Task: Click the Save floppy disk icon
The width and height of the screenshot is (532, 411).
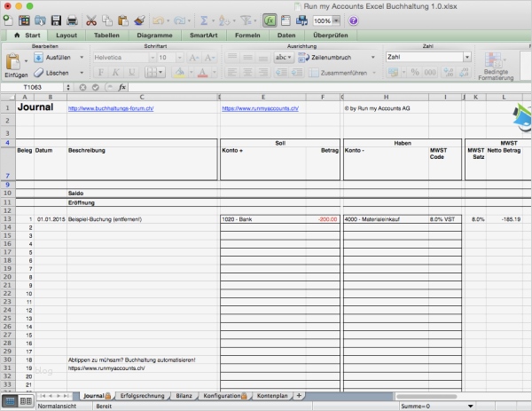Action: (x=56, y=20)
